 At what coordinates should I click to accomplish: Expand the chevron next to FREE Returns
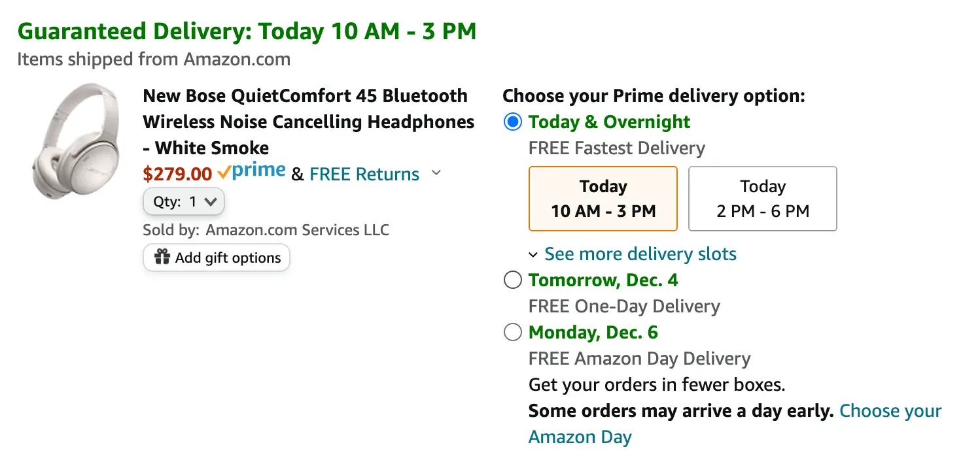[x=436, y=174]
